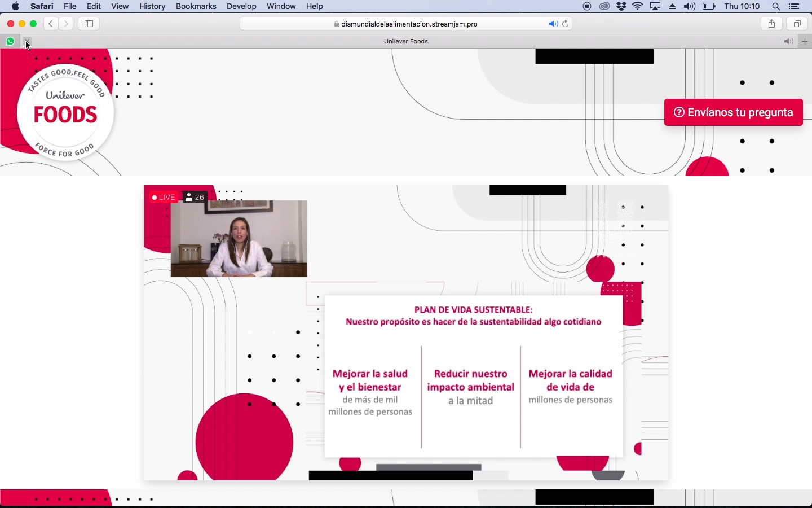This screenshot has width=812, height=508.
Task: Open the battery status dropdown
Action: (709, 6)
